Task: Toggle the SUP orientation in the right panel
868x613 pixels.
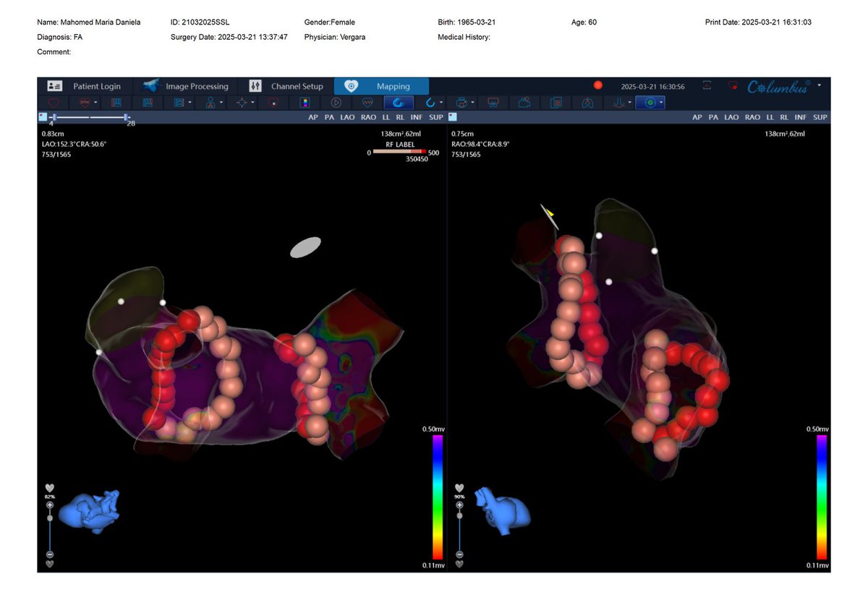Action: [x=821, y=116]
